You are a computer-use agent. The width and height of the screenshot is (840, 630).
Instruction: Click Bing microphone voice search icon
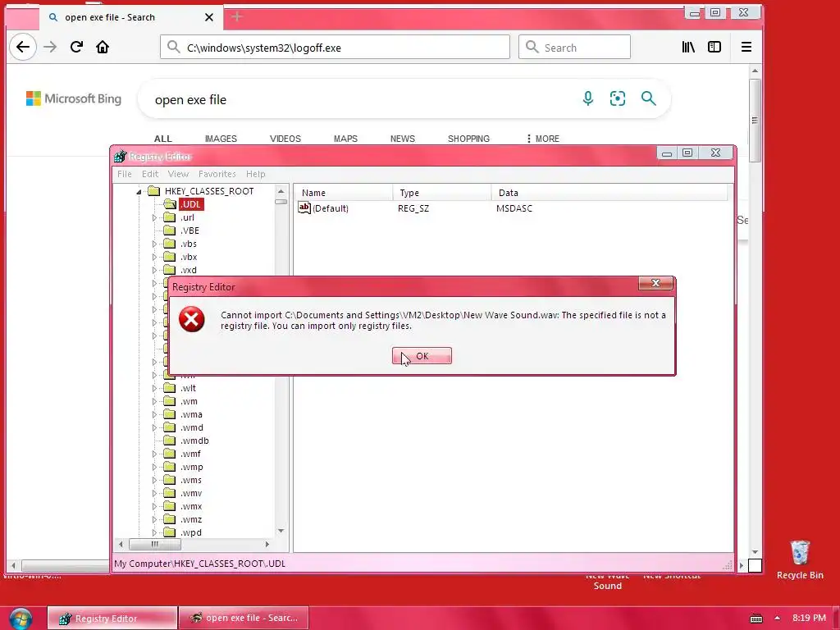(587, 98)
